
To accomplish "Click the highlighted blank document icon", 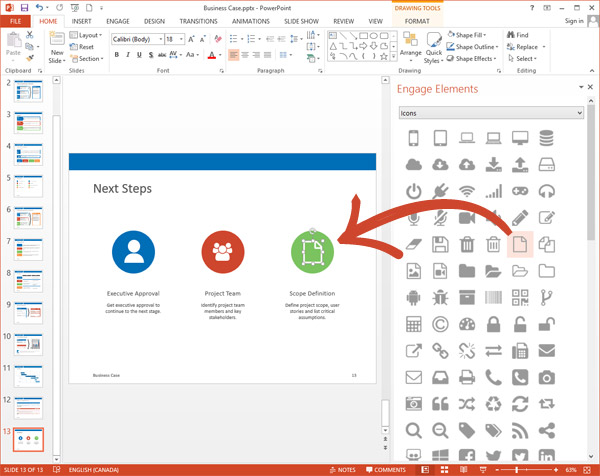I will (520, 243).
